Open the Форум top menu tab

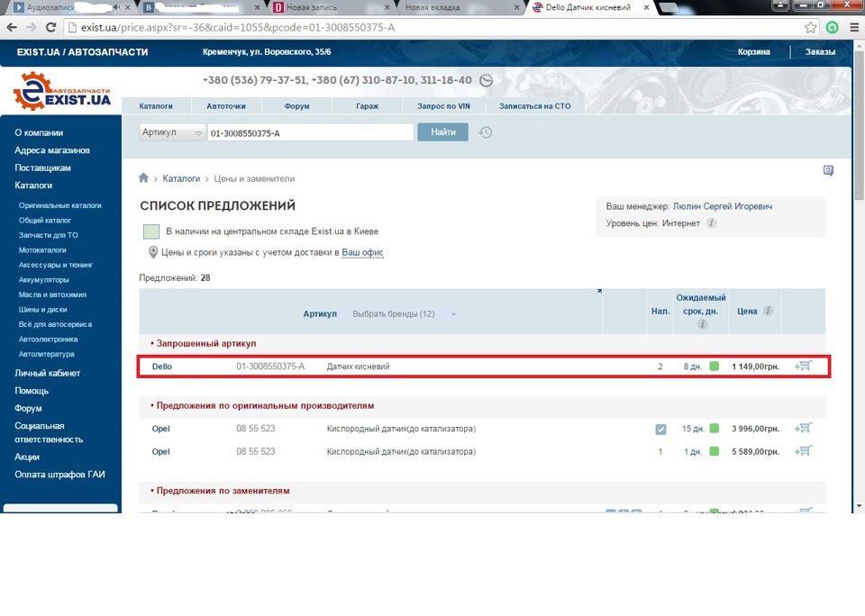[296, 106]
